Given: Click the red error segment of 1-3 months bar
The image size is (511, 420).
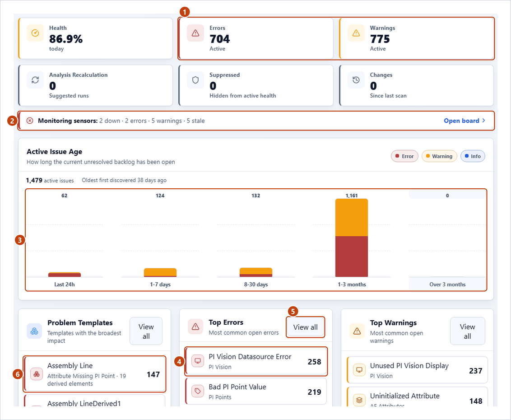Looking at the screenshot, I should coord(352,257).
